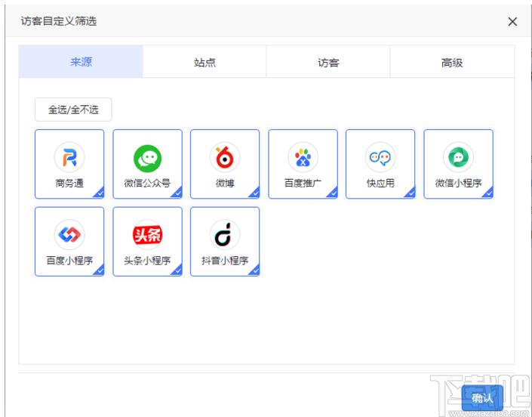Confirm with the 确认 button
The image size is (532, 417).
[482, 397]
